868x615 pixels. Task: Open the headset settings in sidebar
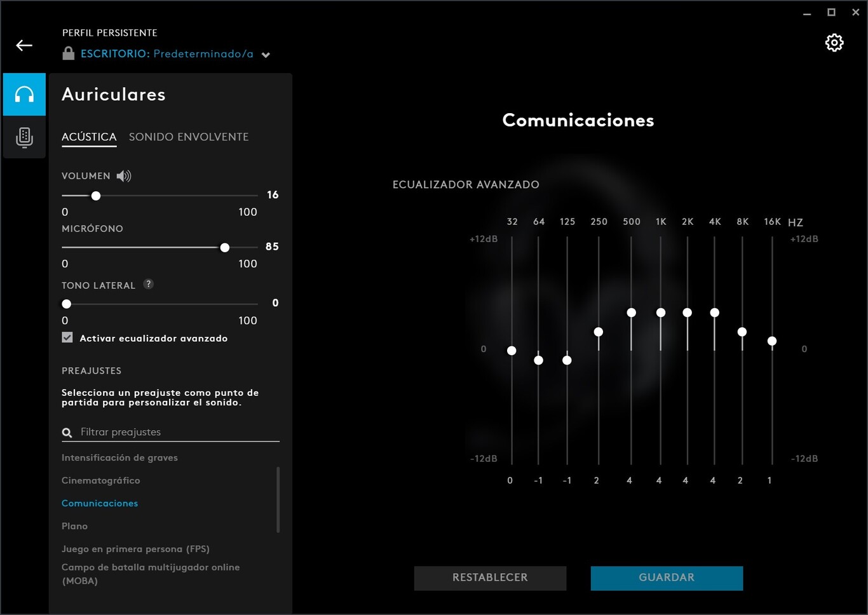[x=24, y=94]
